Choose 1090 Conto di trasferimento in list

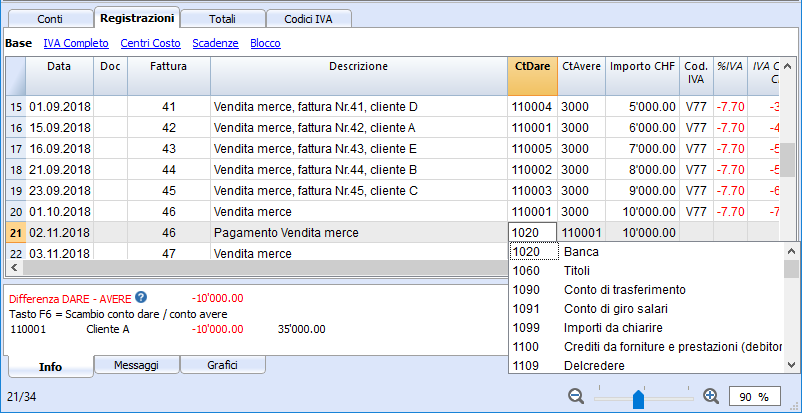647,290
